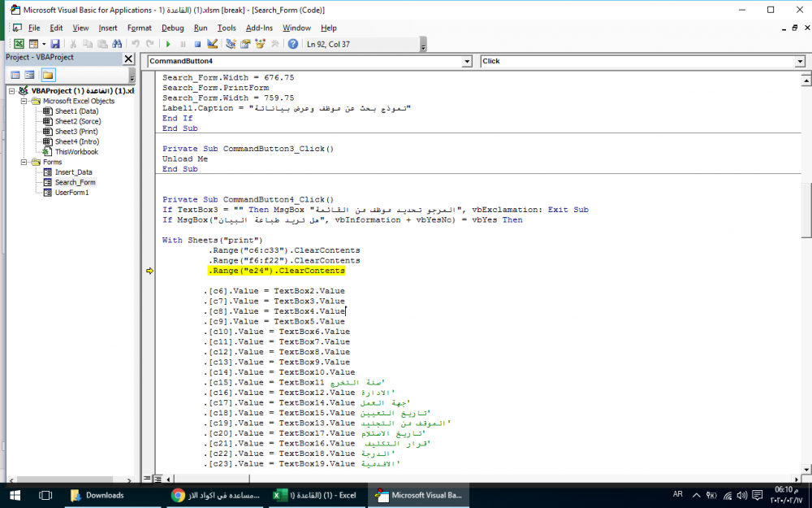Screen dimensions: 812x508
Task: Click the Copy icon in the toolbar
Action: 88,44
